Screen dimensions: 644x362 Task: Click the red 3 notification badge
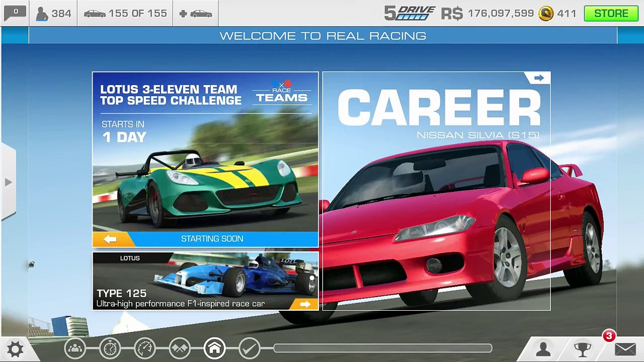tap(609, 335)
